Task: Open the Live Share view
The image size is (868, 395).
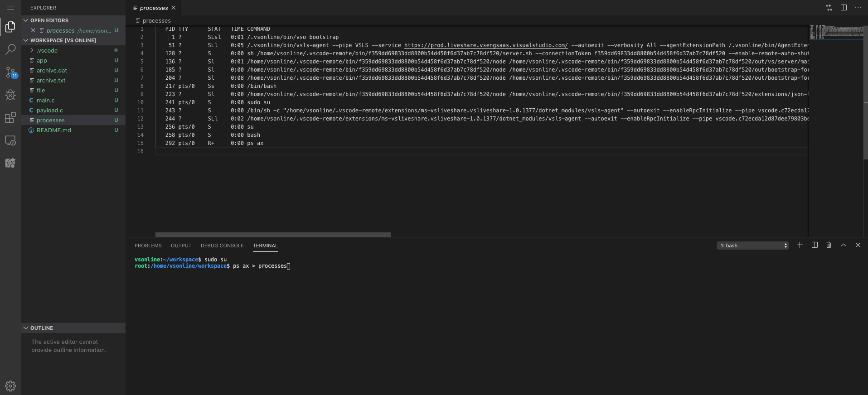Action: (x=10, y=163)
